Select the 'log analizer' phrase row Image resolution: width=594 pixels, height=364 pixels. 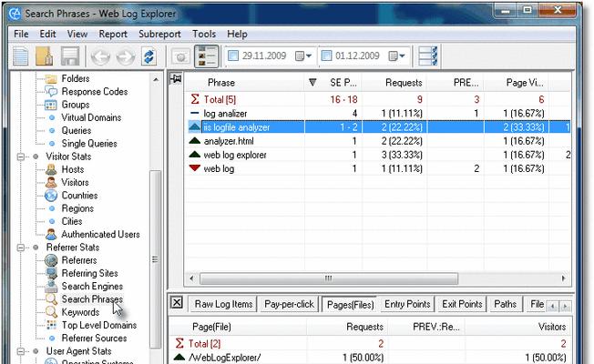[377, 114]
